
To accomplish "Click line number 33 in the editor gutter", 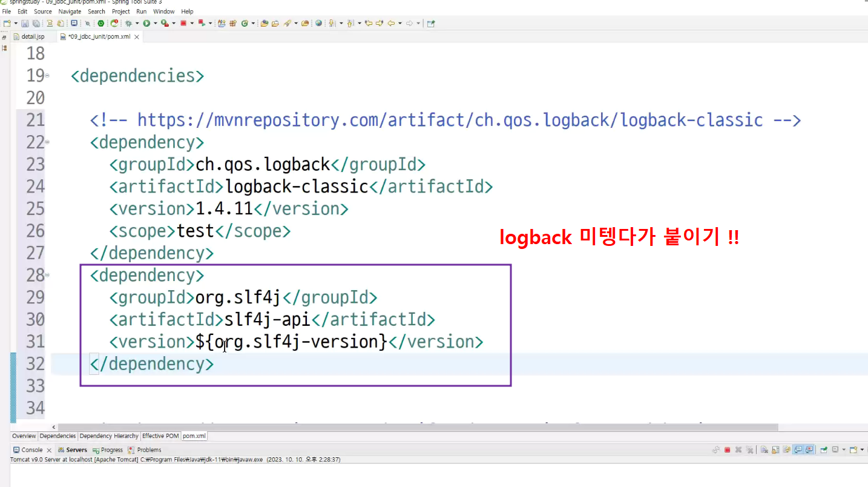I will (36, 386).
